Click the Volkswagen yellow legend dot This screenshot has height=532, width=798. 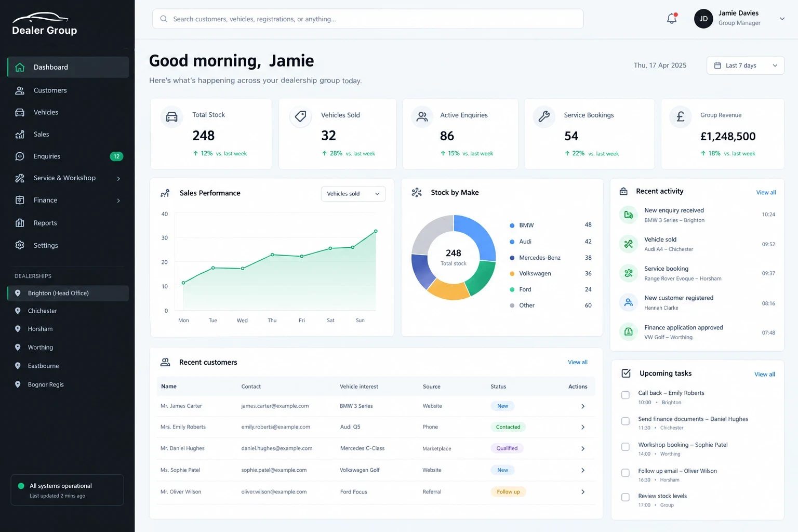point(512,274)
